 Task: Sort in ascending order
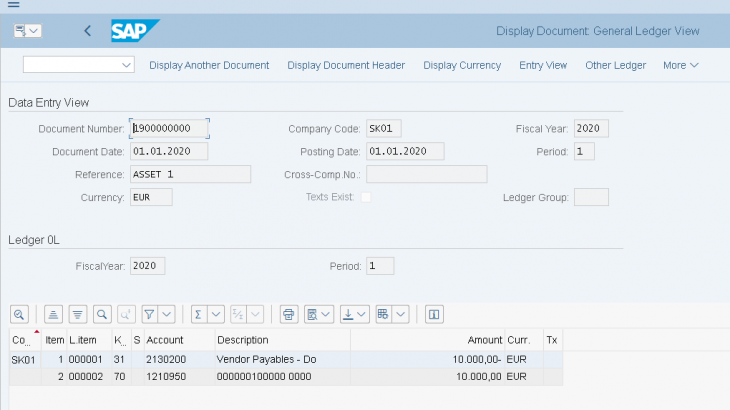(53, 315)
